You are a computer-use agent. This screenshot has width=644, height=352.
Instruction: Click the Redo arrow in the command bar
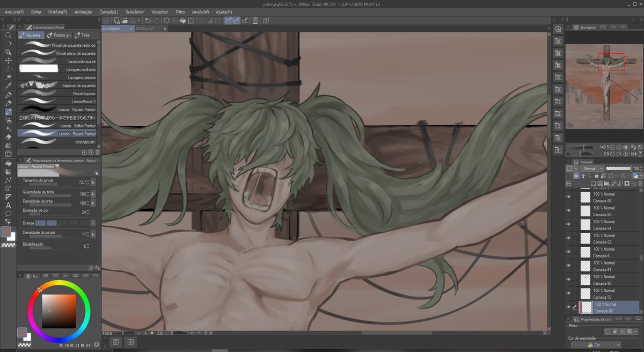click(156, 21)
